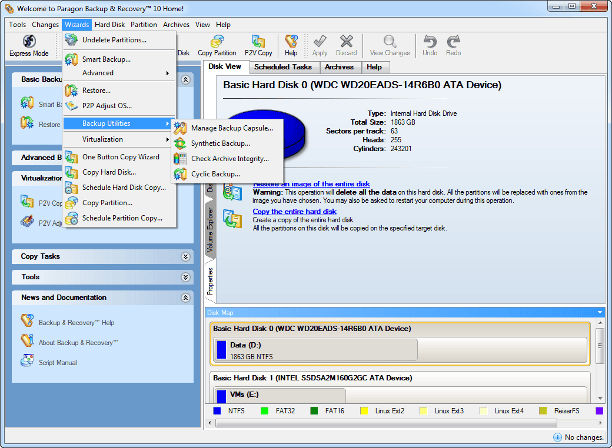
Task: Click the One Button Copy Wizard icon
Action: point(71,157)
